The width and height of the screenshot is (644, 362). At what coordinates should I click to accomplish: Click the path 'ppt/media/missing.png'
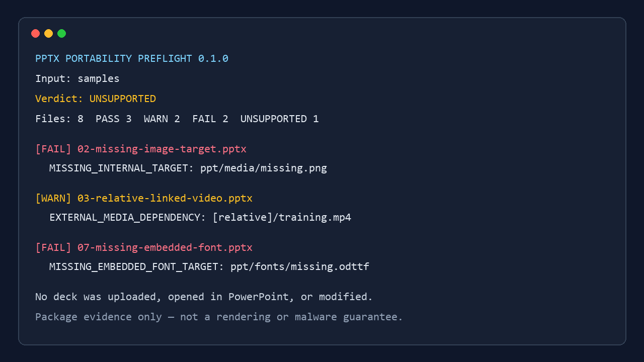[264, 168]
